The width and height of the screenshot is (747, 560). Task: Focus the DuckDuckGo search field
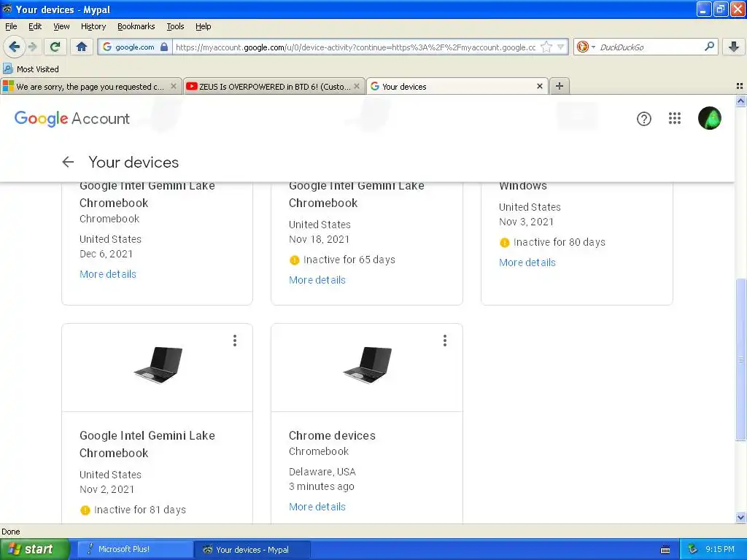point(649,47)
